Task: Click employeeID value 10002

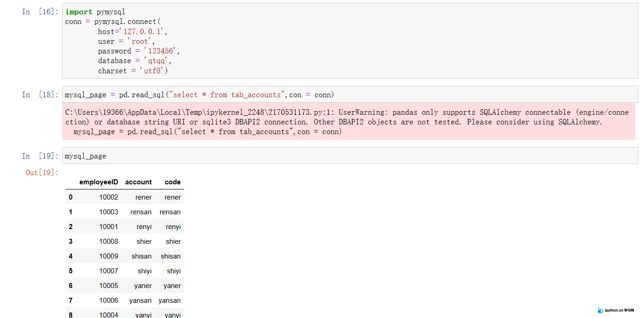Action: (x=109, y=197)
